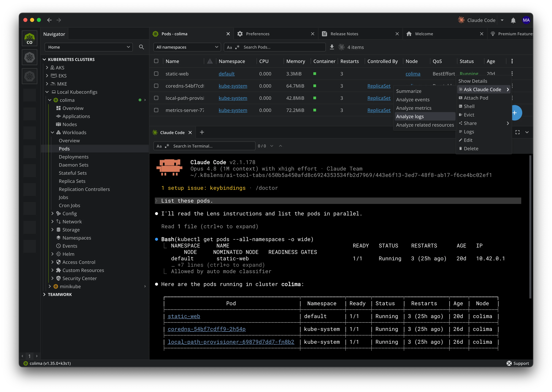Switch to the Preferences tab

[x=276, y=34]
